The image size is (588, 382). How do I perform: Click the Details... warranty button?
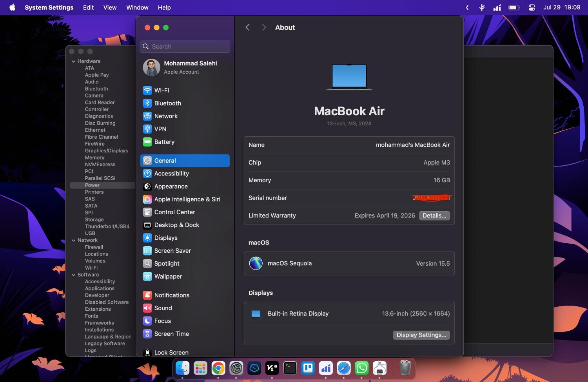[434, 215]
